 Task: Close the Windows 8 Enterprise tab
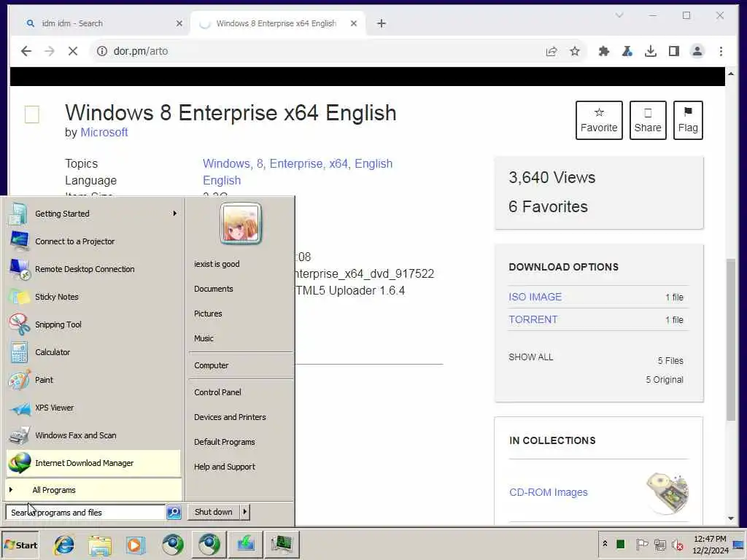point(354,23)
